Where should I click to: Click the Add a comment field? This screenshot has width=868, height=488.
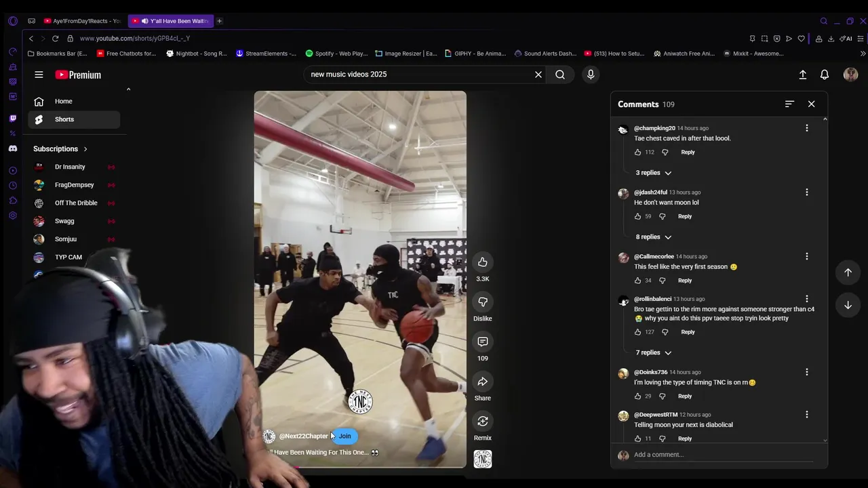pyautogui.click(x=723, y=455)
